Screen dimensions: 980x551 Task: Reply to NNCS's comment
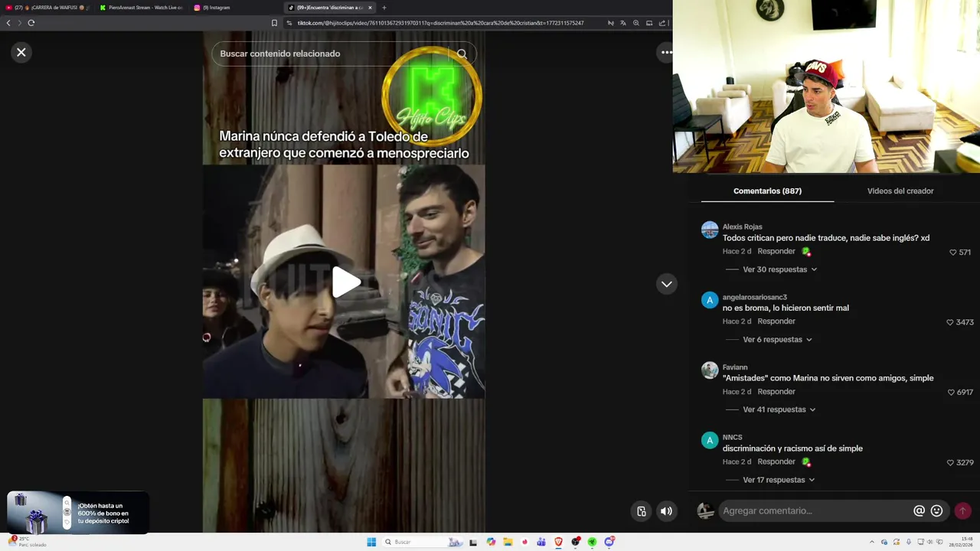[x=776, y=461]
